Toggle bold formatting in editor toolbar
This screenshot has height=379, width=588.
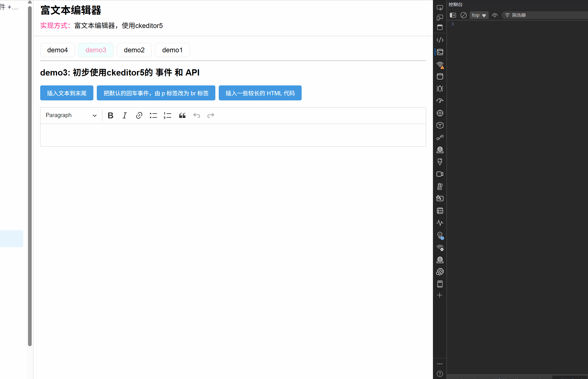pos(111,115)
